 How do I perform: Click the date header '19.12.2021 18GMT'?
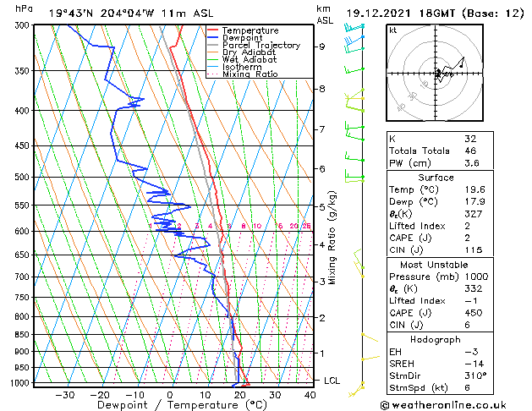click(401, 14)
